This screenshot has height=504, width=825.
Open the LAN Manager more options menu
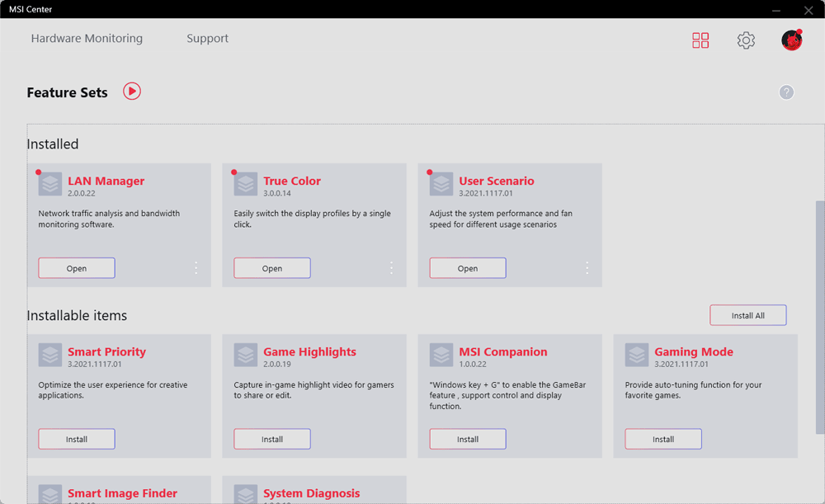pos(196,268)
